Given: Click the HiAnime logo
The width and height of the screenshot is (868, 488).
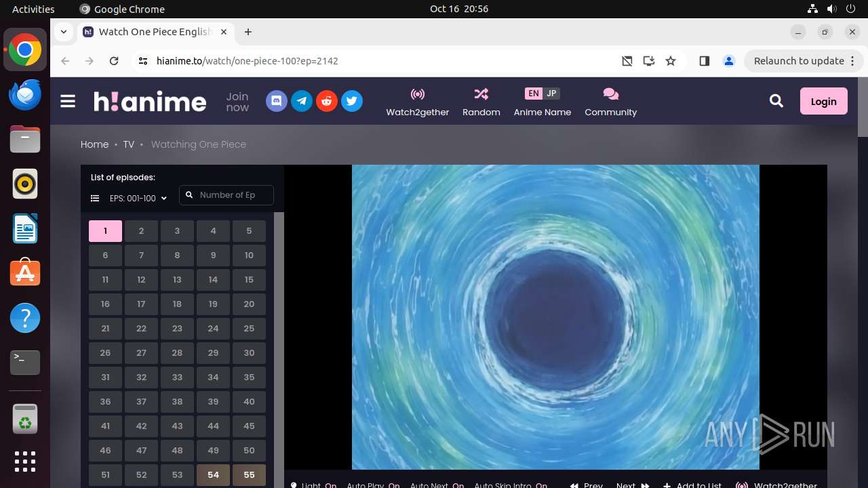Looking at the screenshot, I should click(150, 102).
